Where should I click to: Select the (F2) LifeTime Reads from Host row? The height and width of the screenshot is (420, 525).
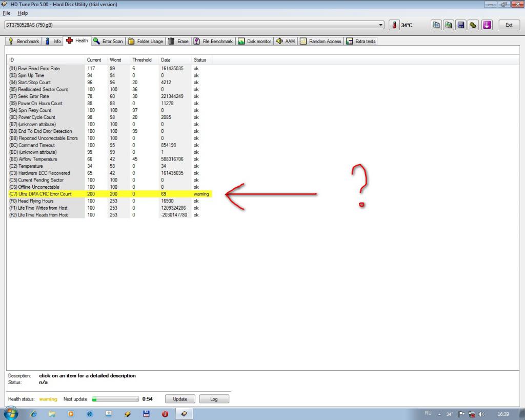[x=111, y=215]
